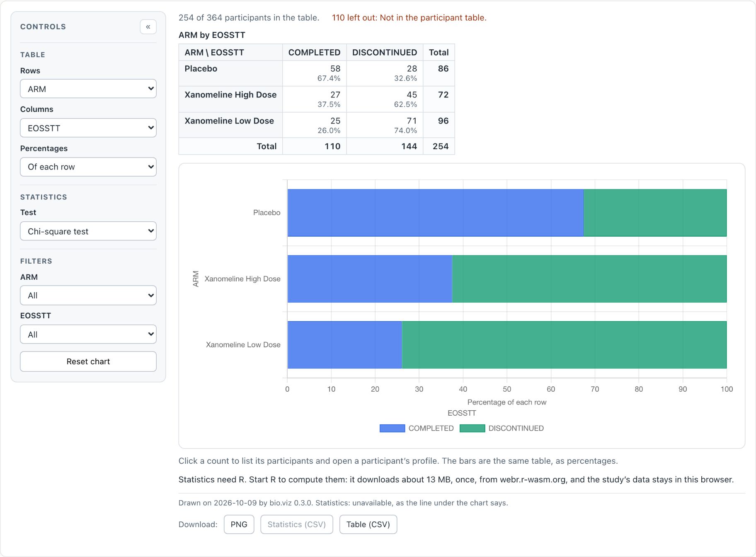This screenshot has height=557, width=756.
Task: Click the blue Xanomeline Low Dose bar segment
Action: click(x=344, y=345)
